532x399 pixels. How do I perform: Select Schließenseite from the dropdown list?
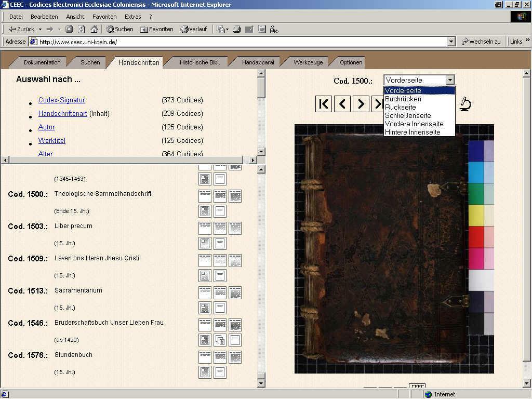click(419, 116)
